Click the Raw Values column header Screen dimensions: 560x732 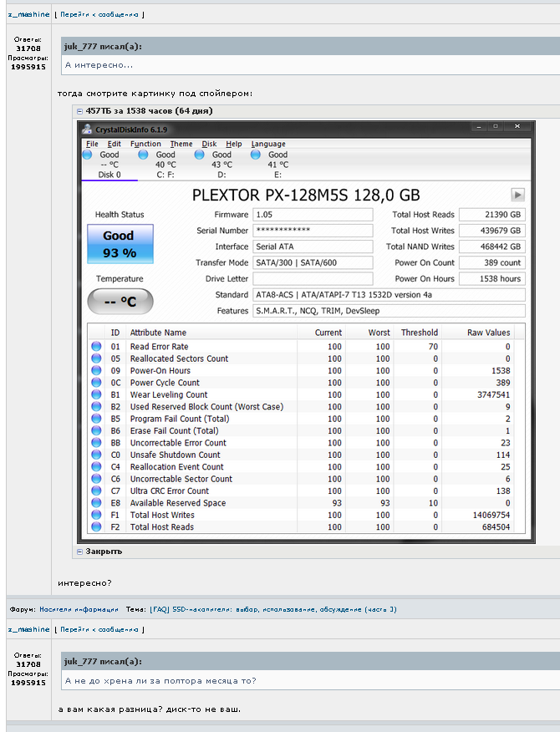click(489, 333)
